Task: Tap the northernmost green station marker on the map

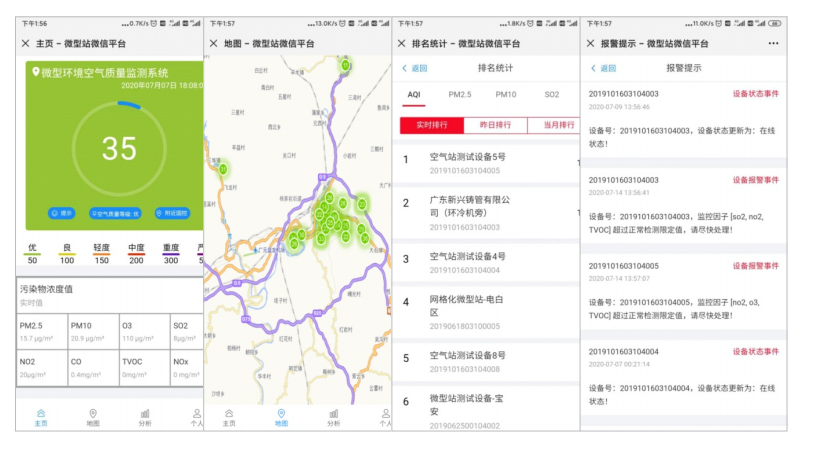Action: coord(346,65)
